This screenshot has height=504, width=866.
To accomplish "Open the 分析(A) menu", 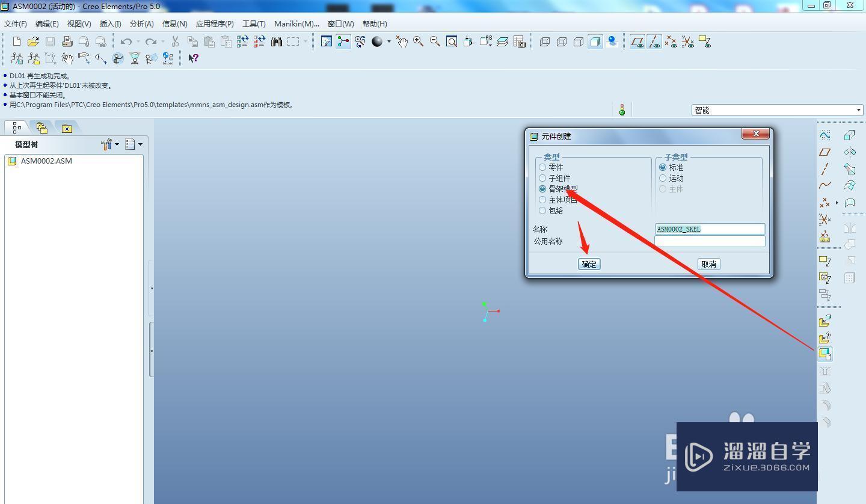I will pos(141,24).
